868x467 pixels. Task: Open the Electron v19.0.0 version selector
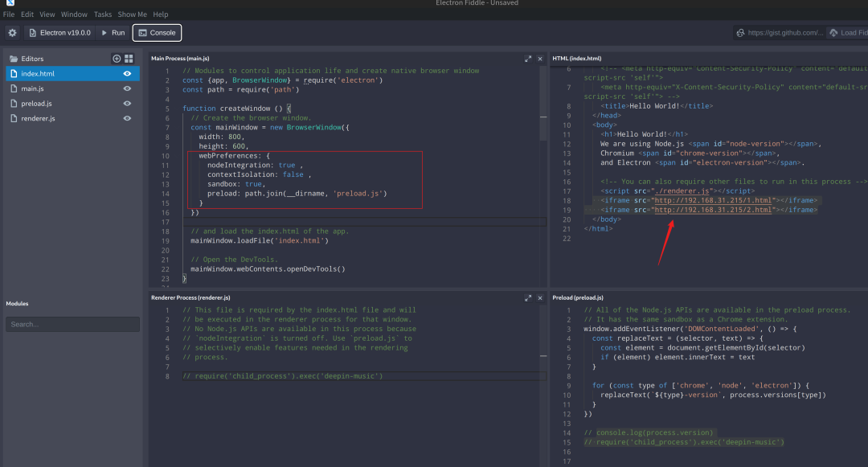[59, 33]
